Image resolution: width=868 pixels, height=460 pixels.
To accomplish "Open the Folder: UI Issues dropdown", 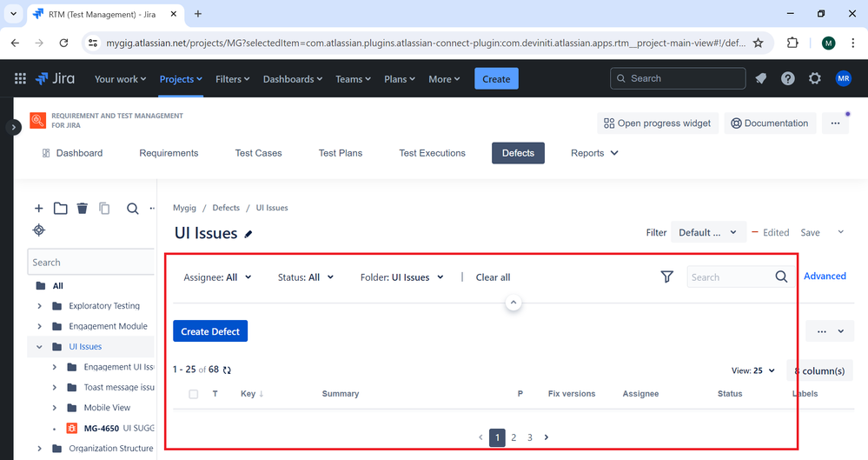I will click(x=402, y=277).
